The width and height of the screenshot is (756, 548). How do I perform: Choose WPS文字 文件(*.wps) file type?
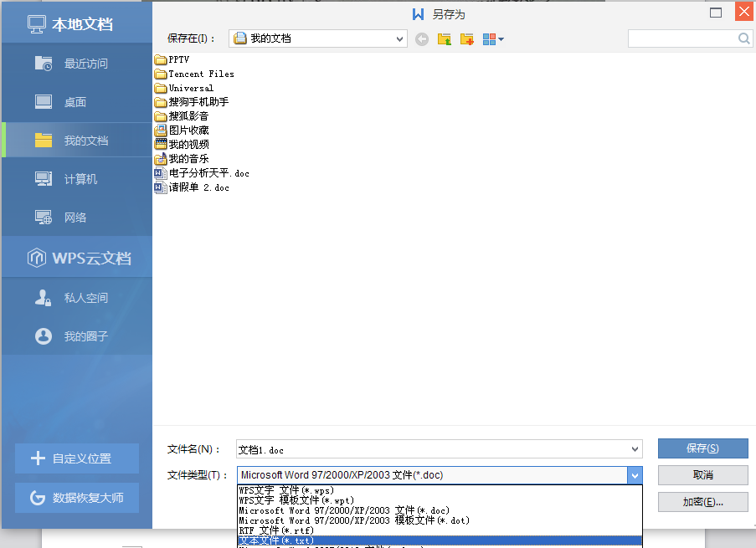coord(440,490)
